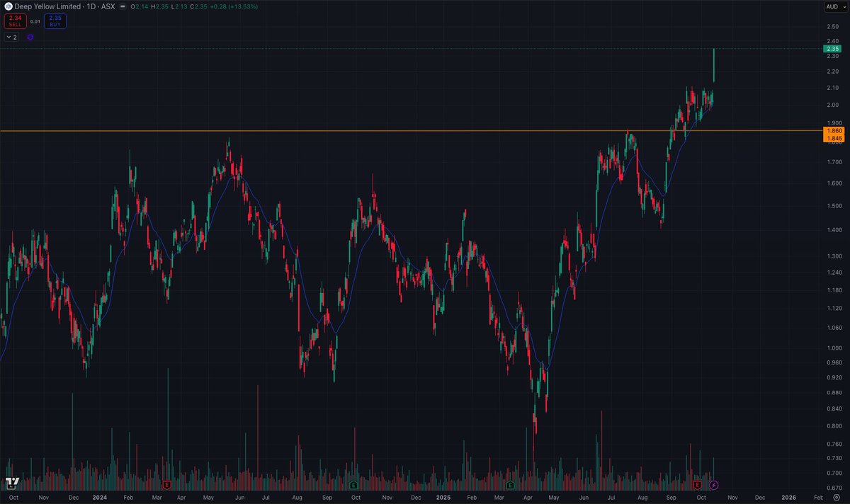850x504 pixels.
Task: Click the purple lightning event icon on timeline
Action: (x=713, y=485)
